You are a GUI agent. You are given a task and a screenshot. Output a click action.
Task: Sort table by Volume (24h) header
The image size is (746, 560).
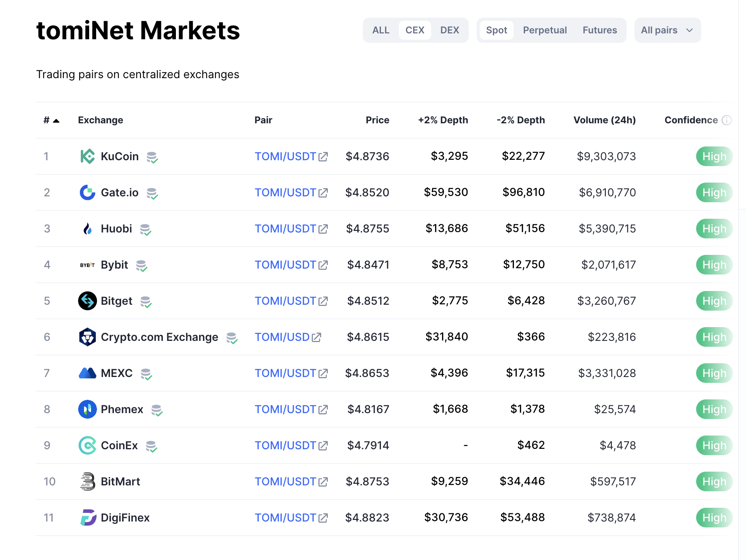(x=604, y=120)
